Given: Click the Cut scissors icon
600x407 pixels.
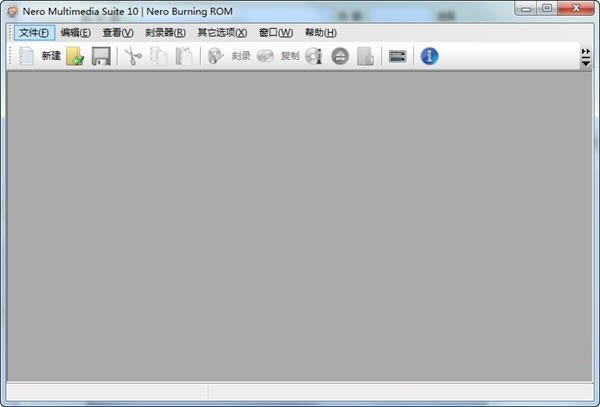Looking at the screenshot, I should click(x=132, y=56).
